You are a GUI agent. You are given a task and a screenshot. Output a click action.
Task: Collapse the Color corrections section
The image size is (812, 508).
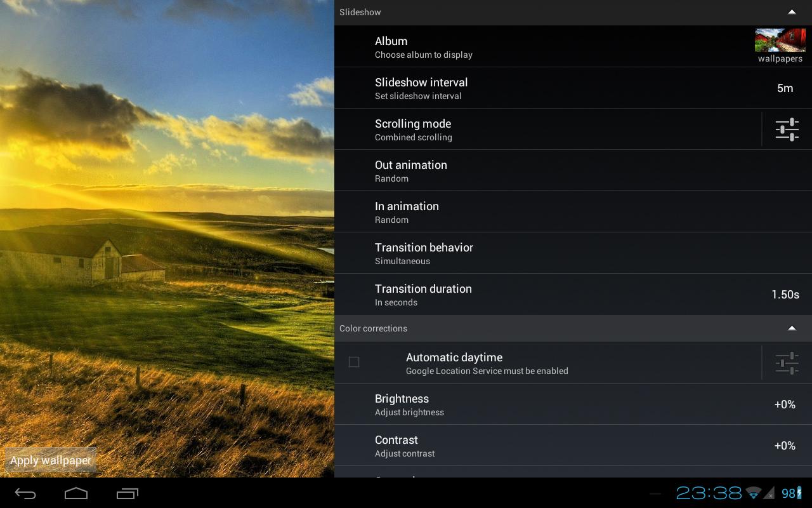click(x=792, y=328)
